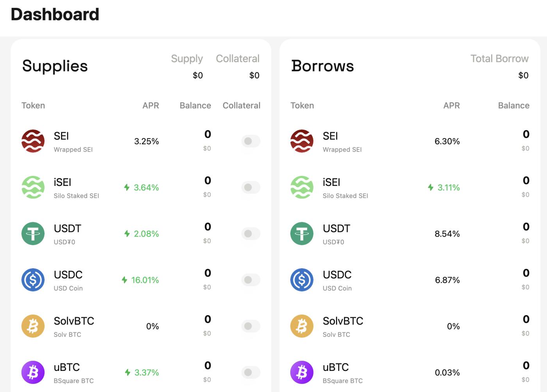Click the iSEI icon in Supplies list
Image resolution: width=547 pixels, height=392 pixels.
(x=33, y=187)
